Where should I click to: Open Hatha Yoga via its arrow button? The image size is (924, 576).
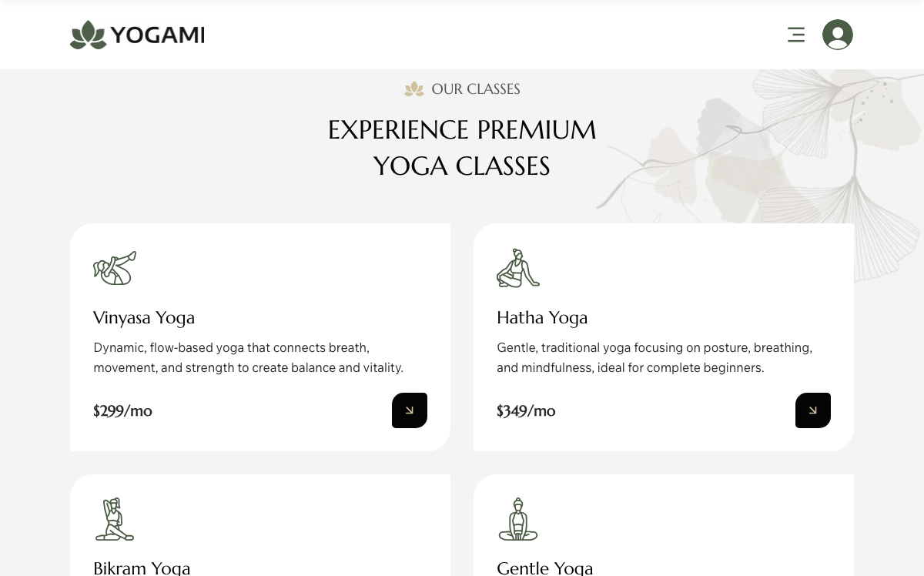point(812,410)
